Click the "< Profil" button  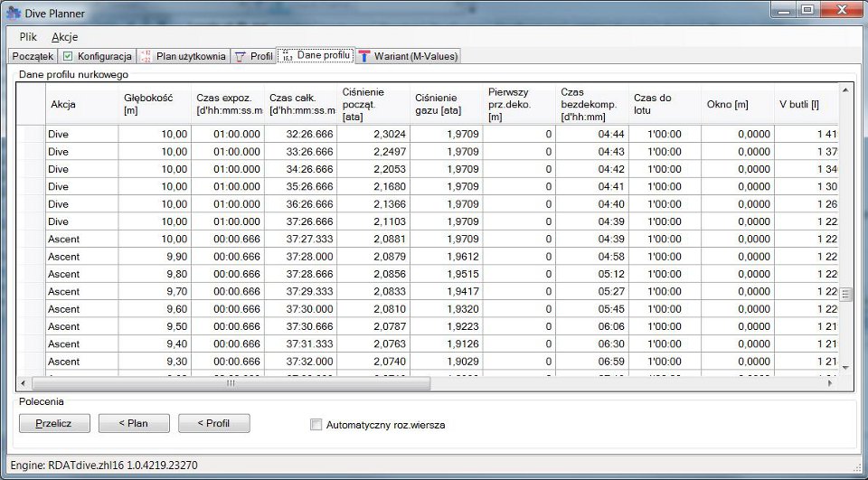coord(213,423)
